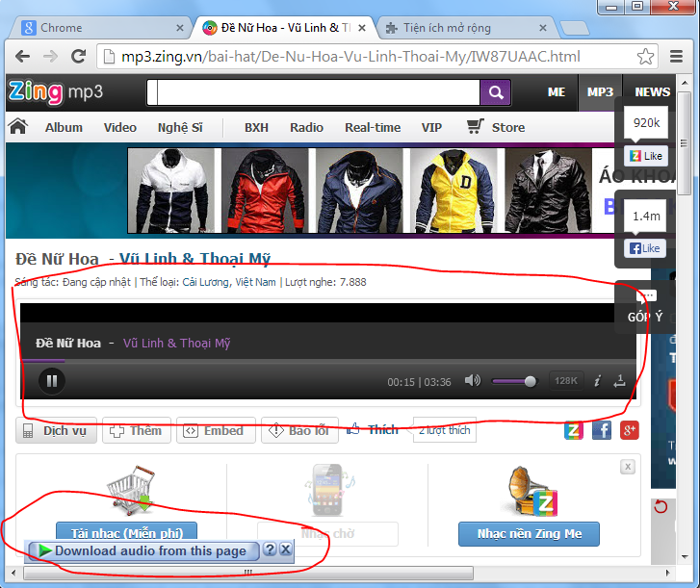The image size is (700, 588).
Task: Click the Nhạc nền Zing Me button
Action: [529, 533]
